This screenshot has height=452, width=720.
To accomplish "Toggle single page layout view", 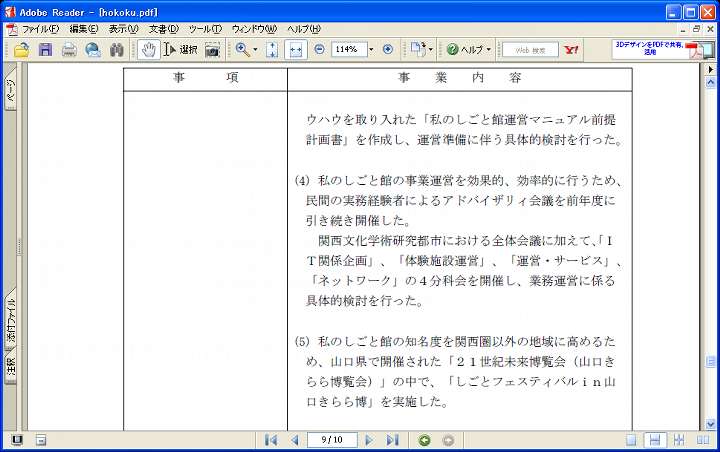I will [x=631, y=440].
